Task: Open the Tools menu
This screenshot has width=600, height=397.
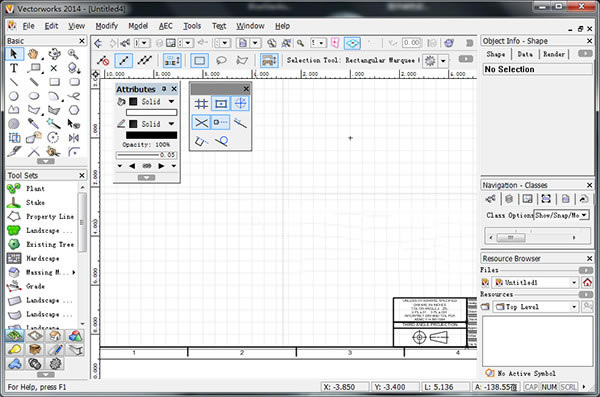Action: [192, 26]
